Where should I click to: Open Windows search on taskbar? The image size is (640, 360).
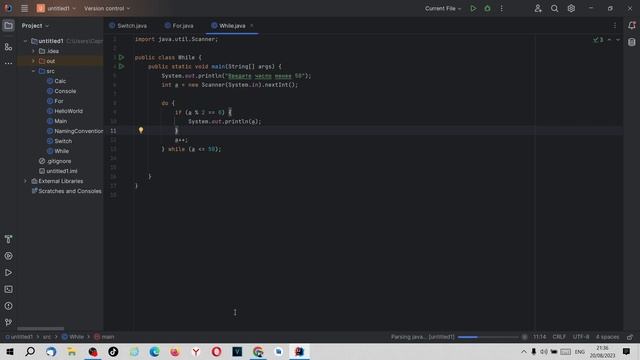click(x=30, y=351)
